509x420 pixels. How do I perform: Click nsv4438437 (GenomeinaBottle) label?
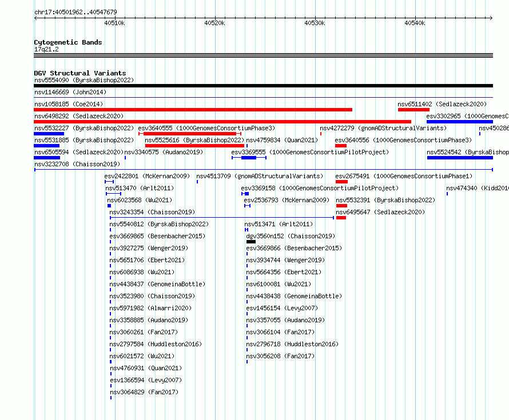click(x=157, y=284)
